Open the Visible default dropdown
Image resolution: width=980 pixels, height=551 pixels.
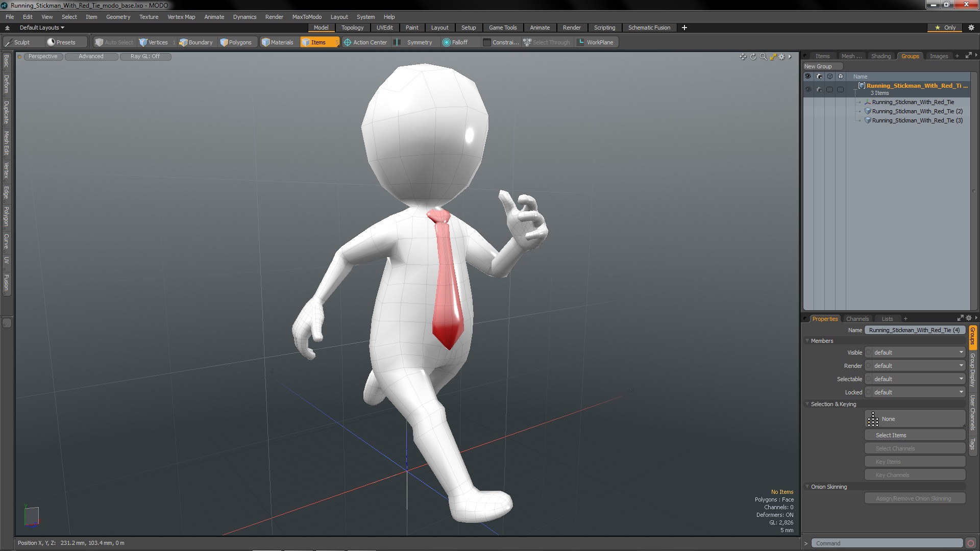918,353
